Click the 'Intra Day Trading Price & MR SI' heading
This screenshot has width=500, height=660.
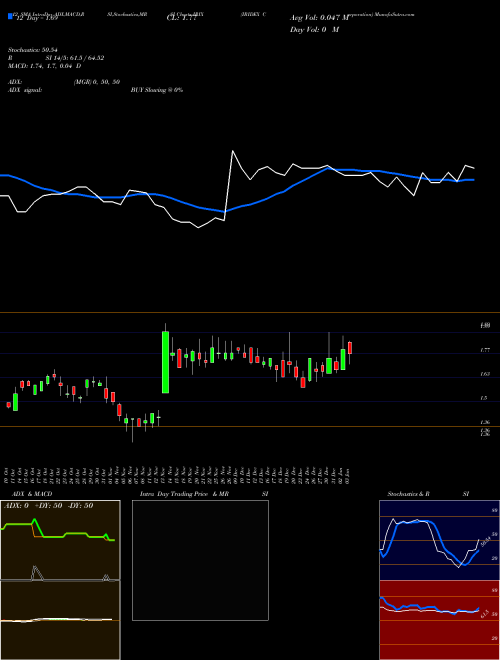coord(204,494)
